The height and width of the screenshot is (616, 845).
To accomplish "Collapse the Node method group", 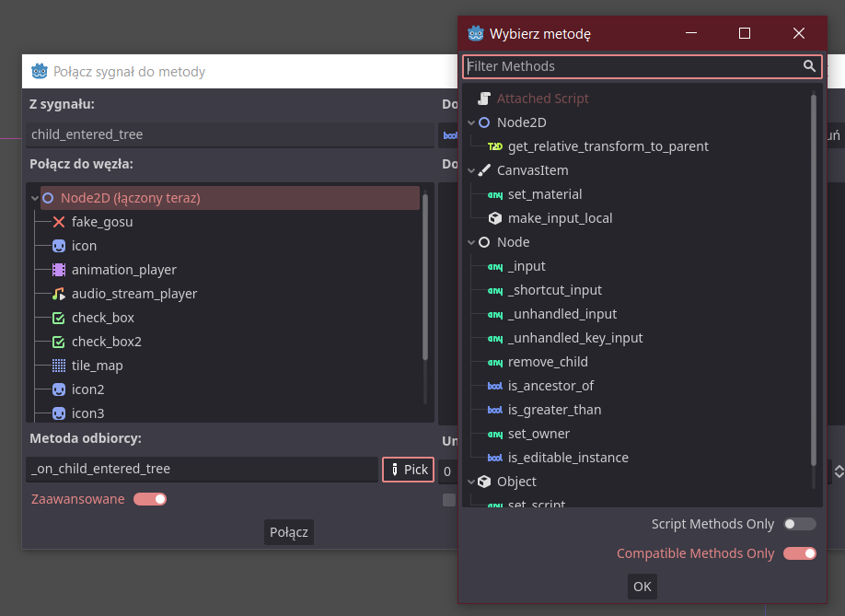I will point(471,242).
